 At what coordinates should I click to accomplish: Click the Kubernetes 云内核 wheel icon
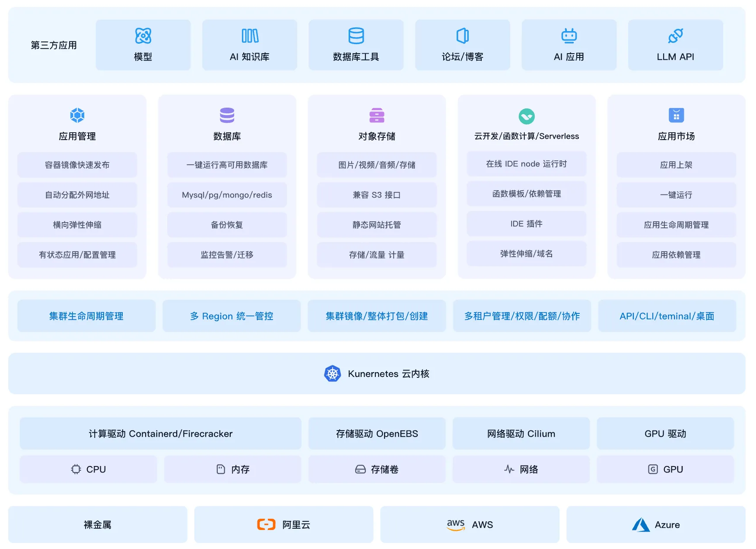(x=332, y=373)
